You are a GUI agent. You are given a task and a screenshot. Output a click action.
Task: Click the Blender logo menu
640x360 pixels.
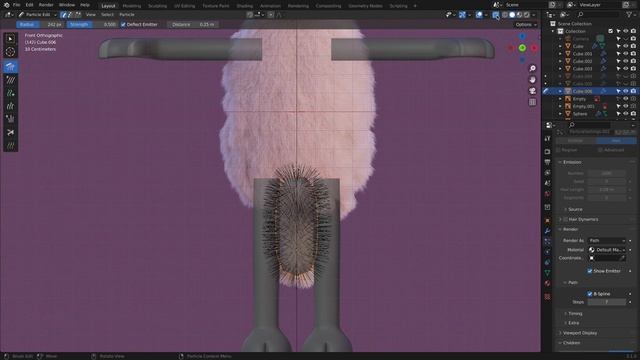(6, 5)
